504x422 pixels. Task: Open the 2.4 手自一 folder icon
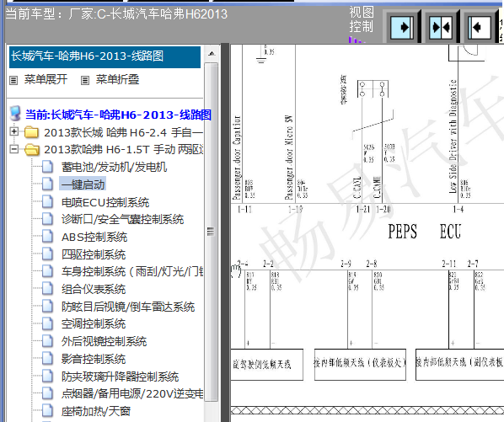(x=31, y=132)
